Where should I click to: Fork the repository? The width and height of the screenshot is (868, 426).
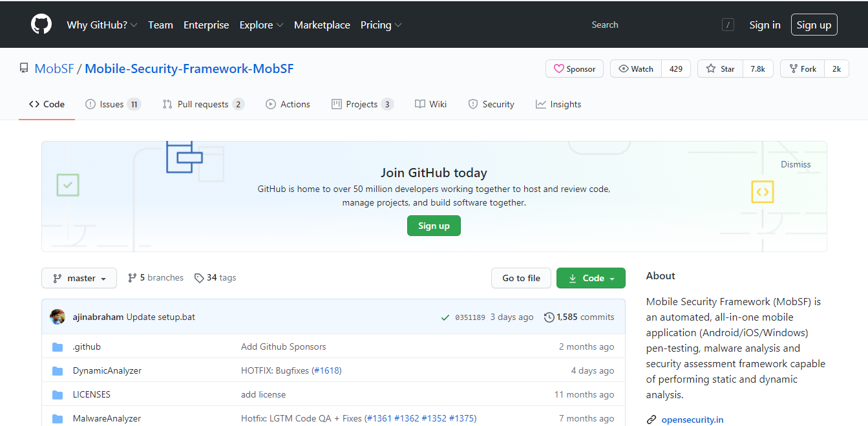802,69
